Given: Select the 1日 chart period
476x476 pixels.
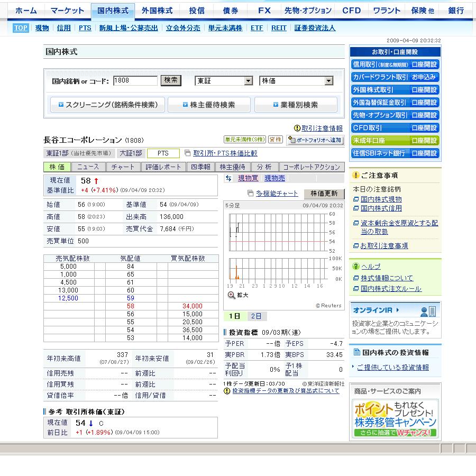Looking at the screenshot, I should tap(234, 316).
